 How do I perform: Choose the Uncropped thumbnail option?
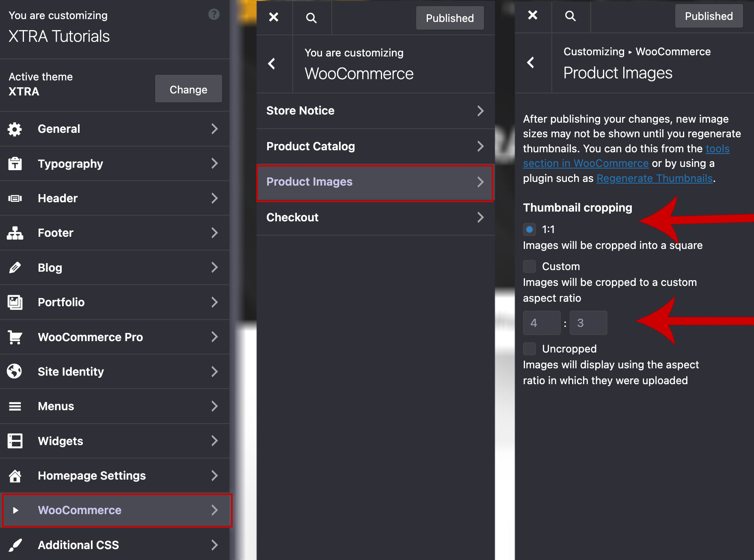(529, 349)
